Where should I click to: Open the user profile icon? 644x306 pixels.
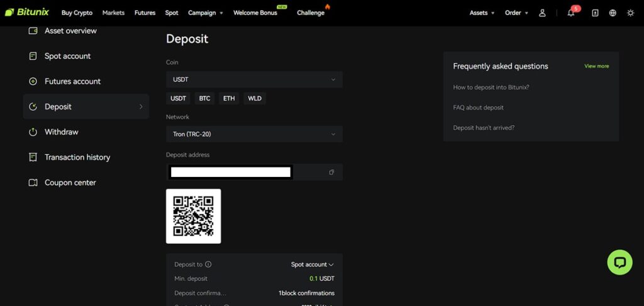click(542, 13)
